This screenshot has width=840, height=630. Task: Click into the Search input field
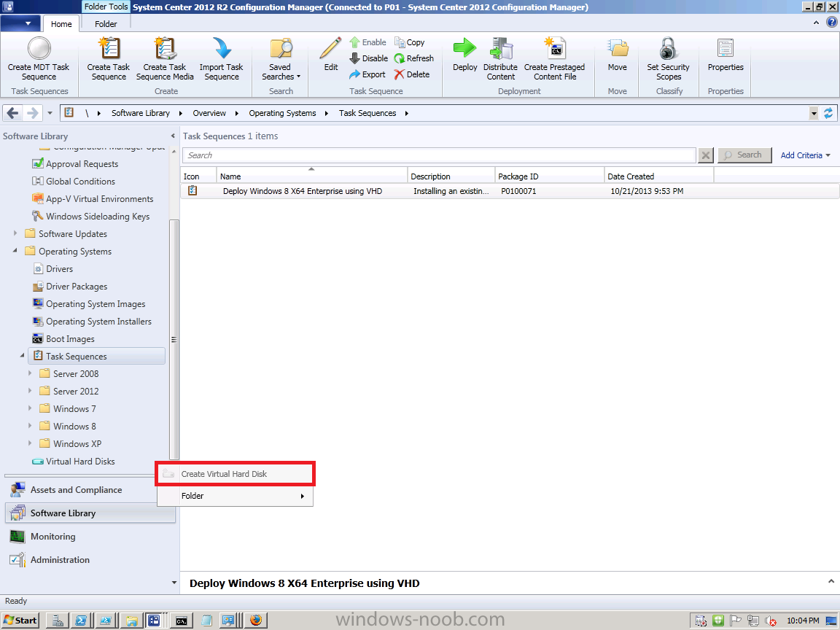click(439, 155)
